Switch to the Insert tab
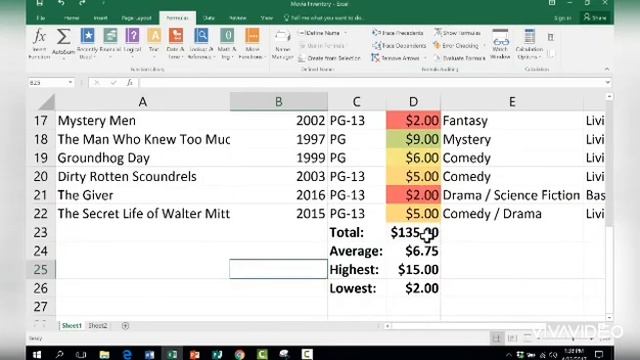 pyautogui.click(x=100, y=18)
